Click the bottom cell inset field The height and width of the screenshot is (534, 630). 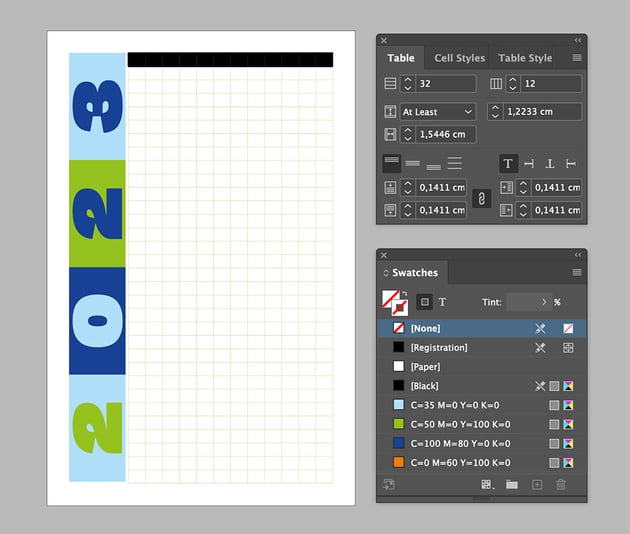pos(441,210)
